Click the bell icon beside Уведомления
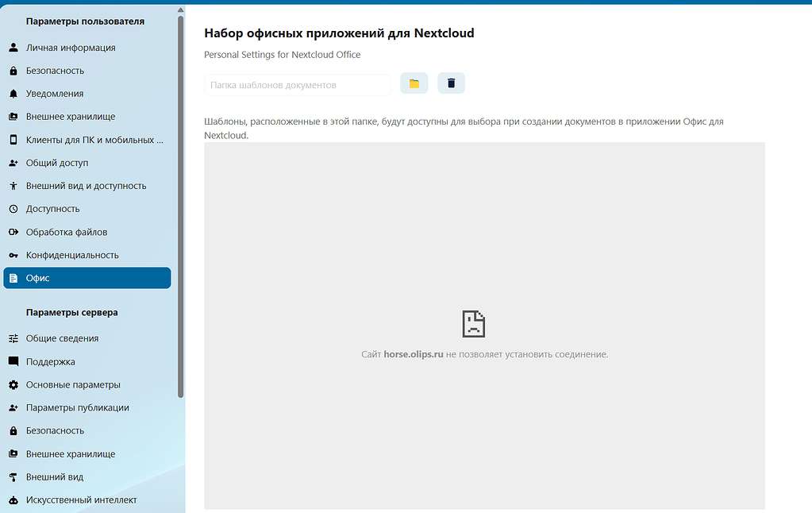The image size is (812, 513). pos(13,94)
